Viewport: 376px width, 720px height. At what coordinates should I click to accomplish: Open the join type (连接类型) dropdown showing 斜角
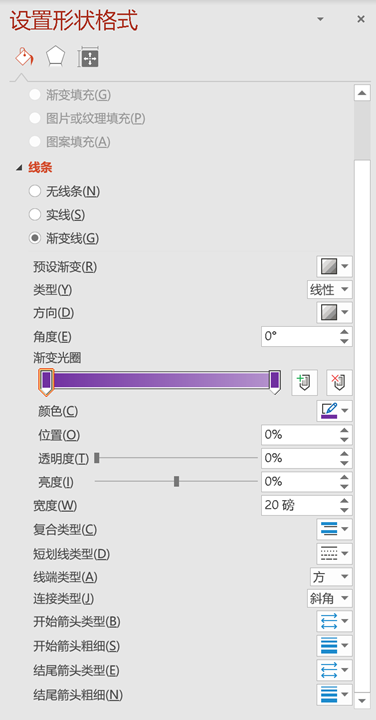[330, 598]
